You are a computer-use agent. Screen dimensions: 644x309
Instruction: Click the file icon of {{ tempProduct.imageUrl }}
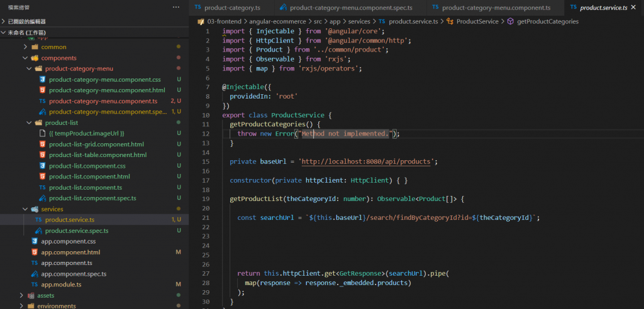(42, 133)
